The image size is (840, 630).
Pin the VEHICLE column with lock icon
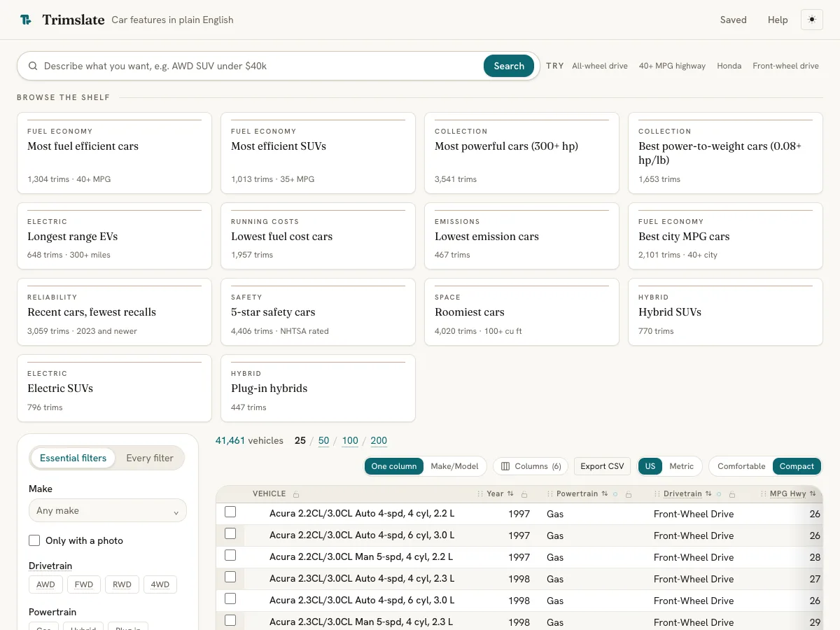[296, 494]
